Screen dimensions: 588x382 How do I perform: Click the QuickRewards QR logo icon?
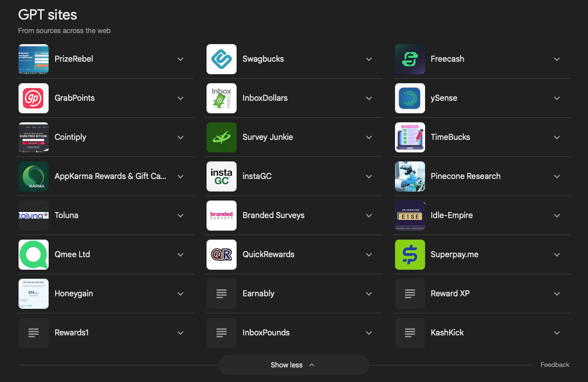pos(222,255)
